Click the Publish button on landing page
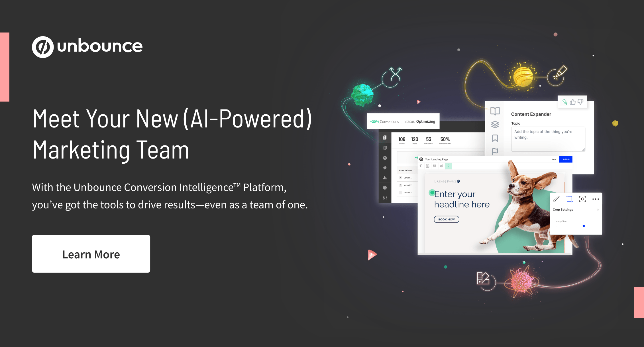644x347 pixels. pyautogui.click(x=566, y=159)
